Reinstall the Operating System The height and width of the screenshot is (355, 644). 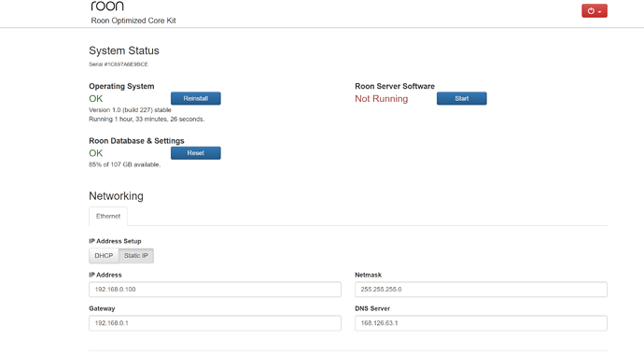tap(195, 98)
